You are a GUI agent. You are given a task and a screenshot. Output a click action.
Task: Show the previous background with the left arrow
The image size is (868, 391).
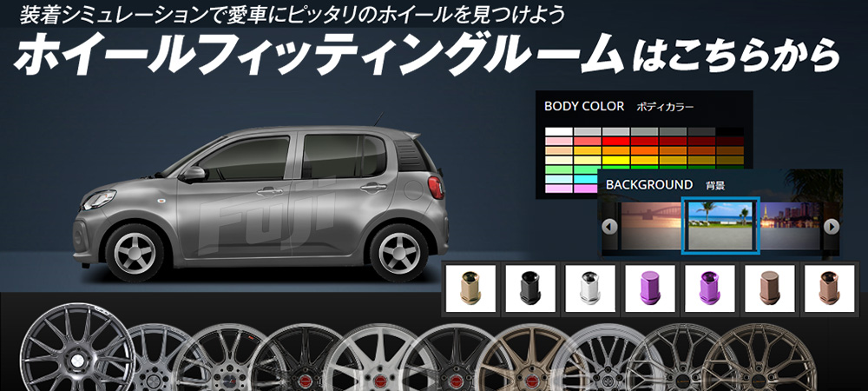[x=609, y=227]
